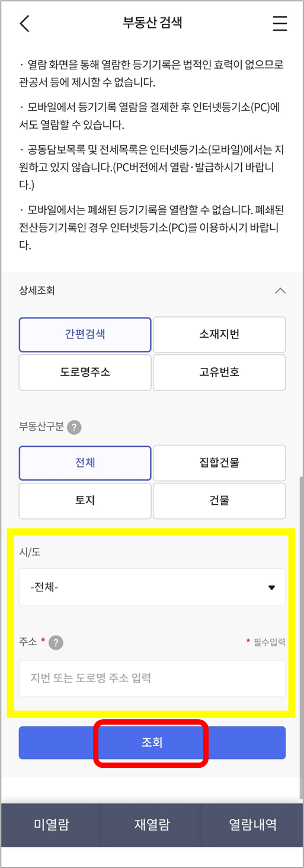Collapse the 상세조회 section chevron
The width and height of the screenshot is (304, 868).
coord(280,291)
